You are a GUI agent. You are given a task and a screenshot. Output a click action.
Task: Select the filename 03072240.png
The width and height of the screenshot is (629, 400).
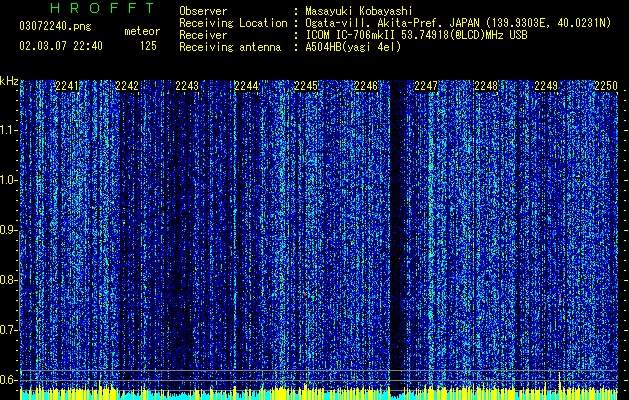pyautogui.click(x=55, y=27)
